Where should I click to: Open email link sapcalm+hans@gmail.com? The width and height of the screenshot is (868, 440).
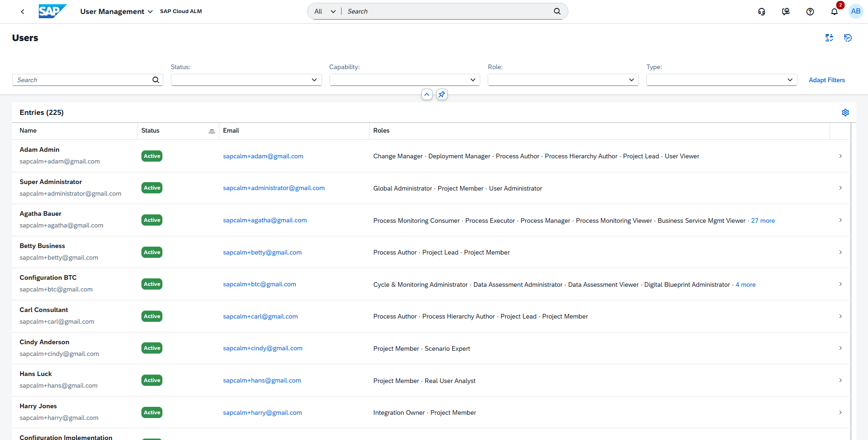[262, 381]
